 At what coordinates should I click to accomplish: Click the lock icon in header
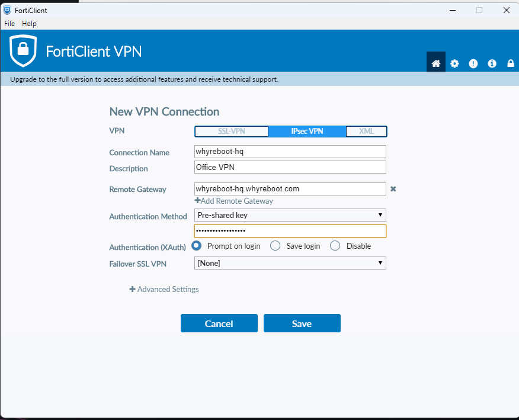(511, 63)
